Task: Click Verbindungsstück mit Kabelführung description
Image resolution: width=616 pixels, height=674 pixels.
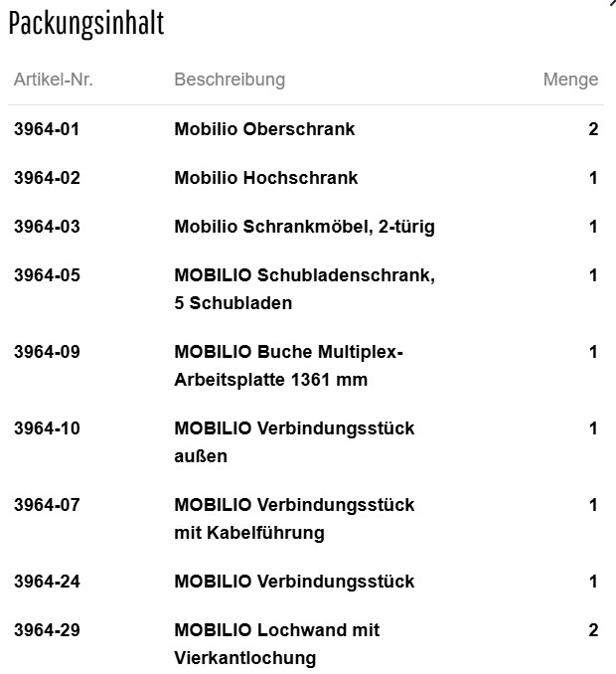Action: coord(294,518)
